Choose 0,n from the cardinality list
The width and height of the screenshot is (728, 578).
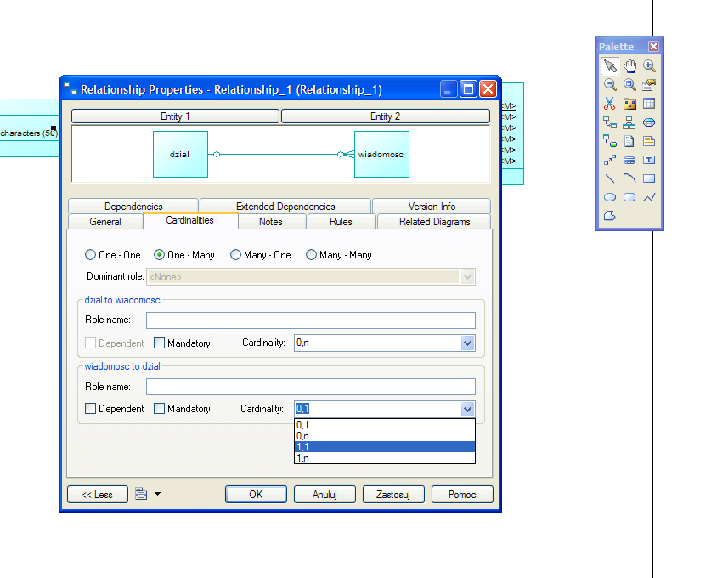pyautogui.click(x=385, y=436)
